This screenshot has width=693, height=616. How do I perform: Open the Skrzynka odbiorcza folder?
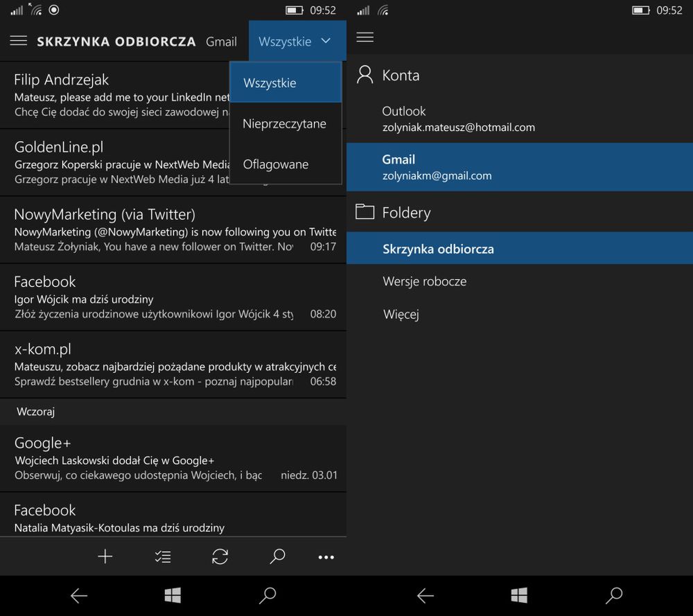coord(438,249)
